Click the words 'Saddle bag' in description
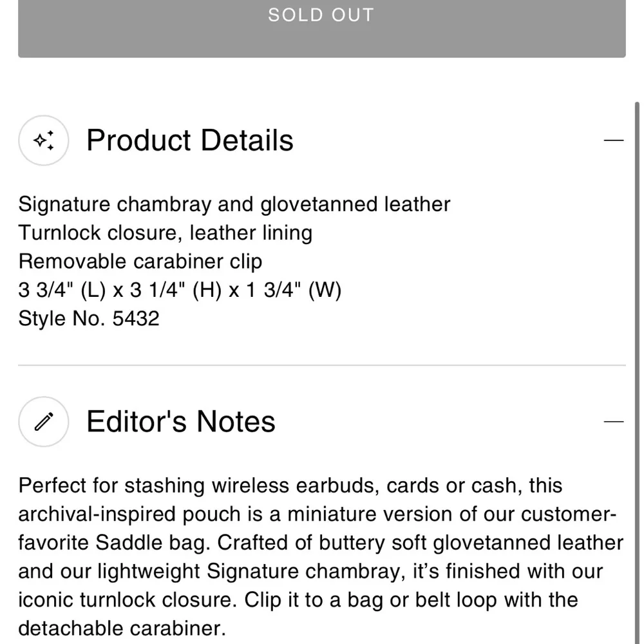644x644 pixels. coord(150,542)
